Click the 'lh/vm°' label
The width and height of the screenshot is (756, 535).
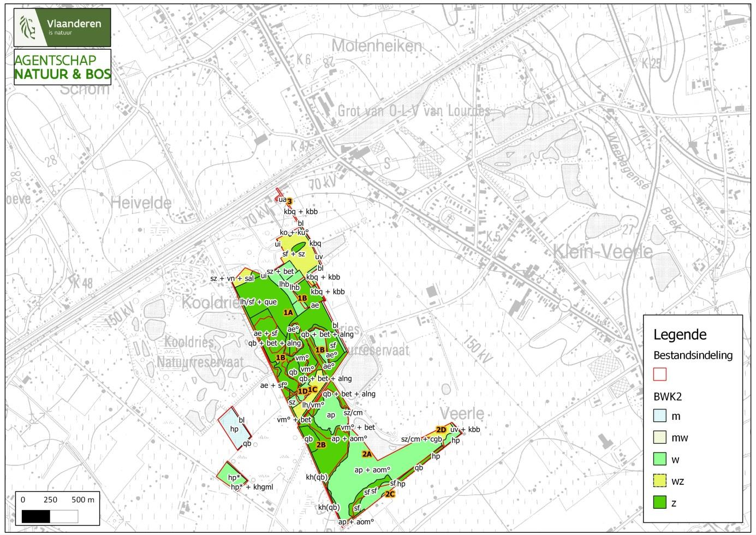tap(314, 405)
